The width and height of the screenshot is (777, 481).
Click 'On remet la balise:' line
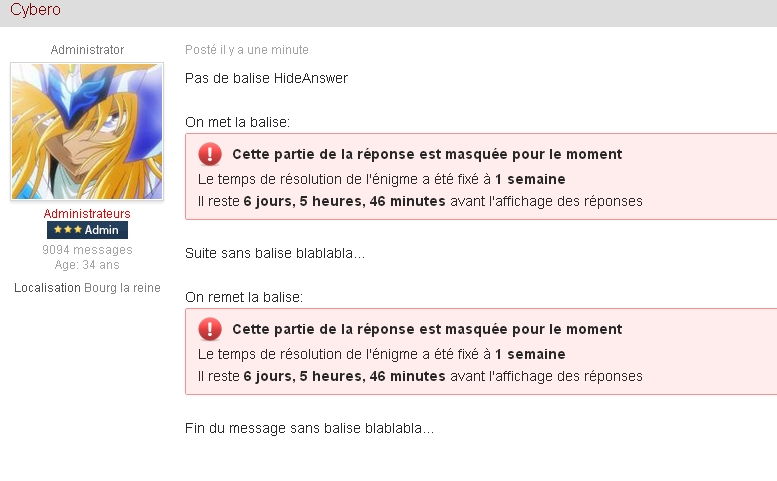[x=244, y=297]
